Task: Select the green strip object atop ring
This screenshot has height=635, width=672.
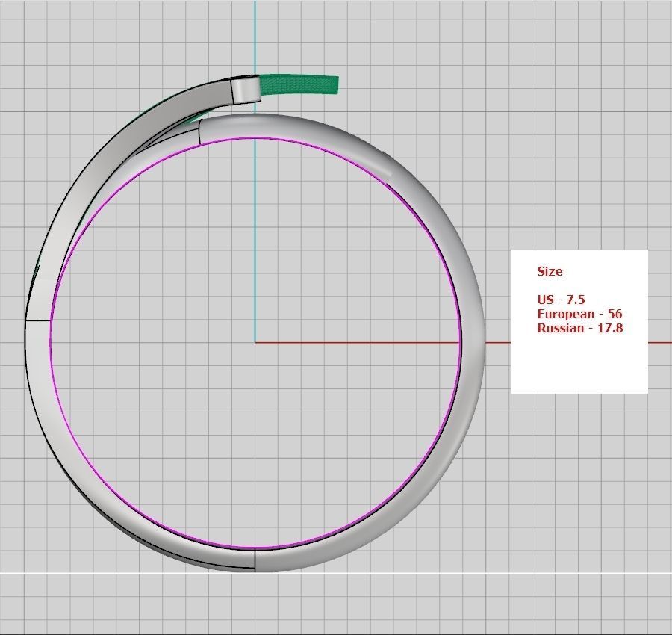Action: coord(299,84)
